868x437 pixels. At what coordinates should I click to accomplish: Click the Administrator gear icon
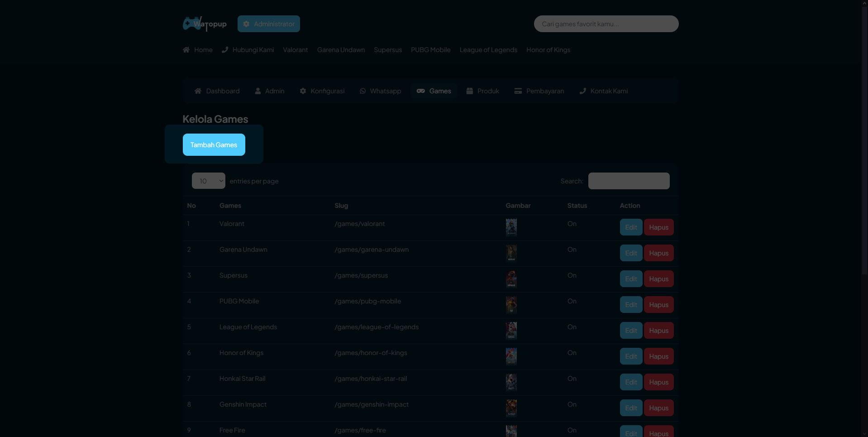(x=246, y=24)
